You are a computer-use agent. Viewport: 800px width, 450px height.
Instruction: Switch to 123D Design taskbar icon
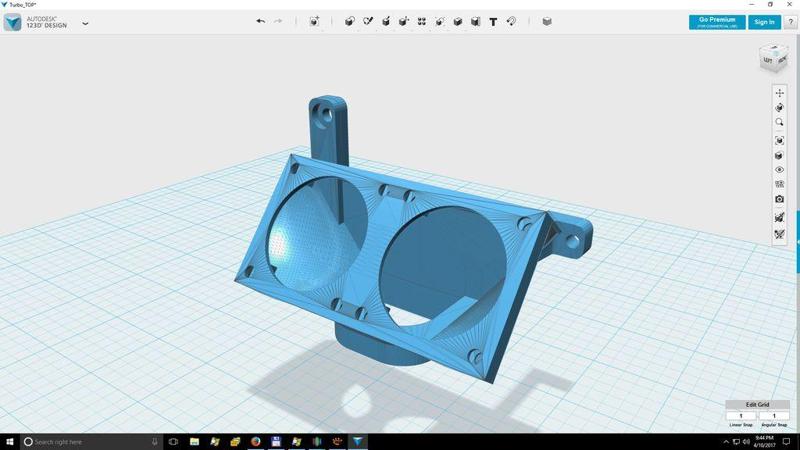tap(358, 442)
